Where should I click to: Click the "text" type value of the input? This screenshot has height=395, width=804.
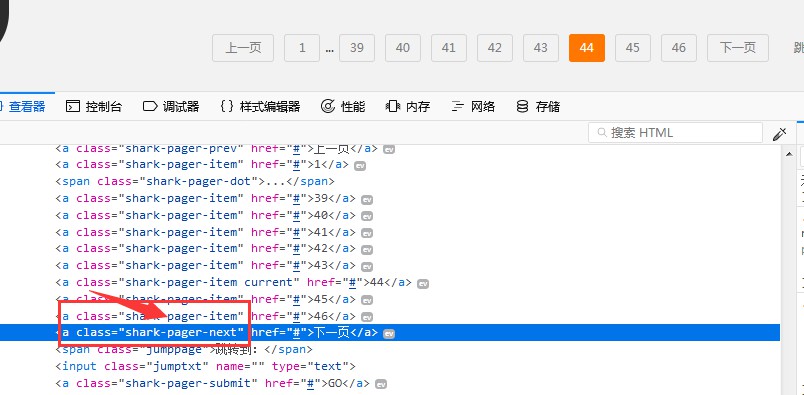pyautogui.click(x=328, y=367)
